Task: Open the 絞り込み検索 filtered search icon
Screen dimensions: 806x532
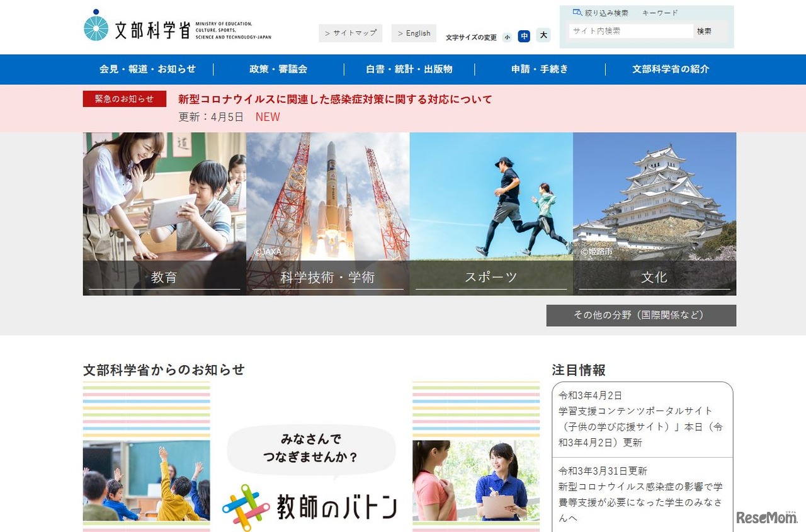Action: click(577, 13)
